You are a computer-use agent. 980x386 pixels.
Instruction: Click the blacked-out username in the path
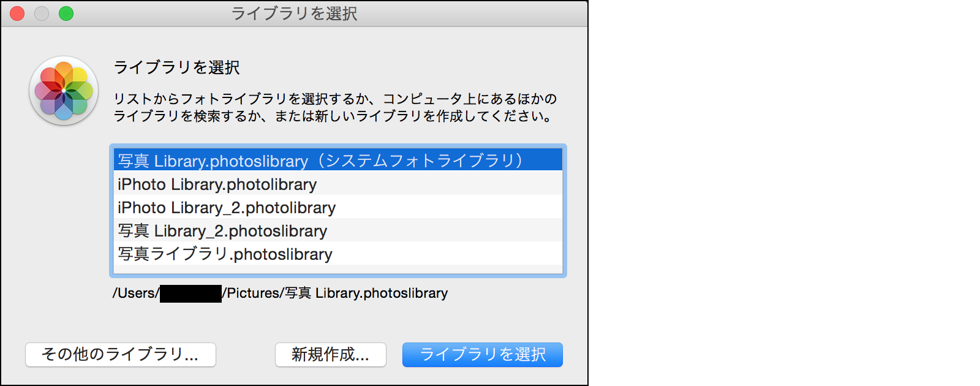(x=190, y=293)
